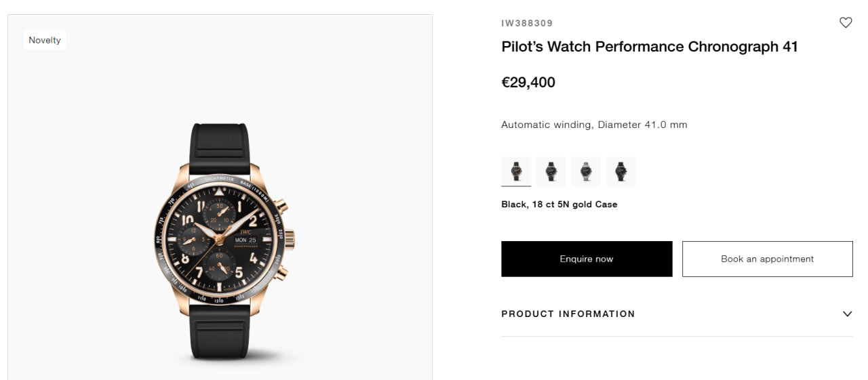Screen dimensions: 868x380
Task: Select reference number IW388309 text
Action: [527, 23]
